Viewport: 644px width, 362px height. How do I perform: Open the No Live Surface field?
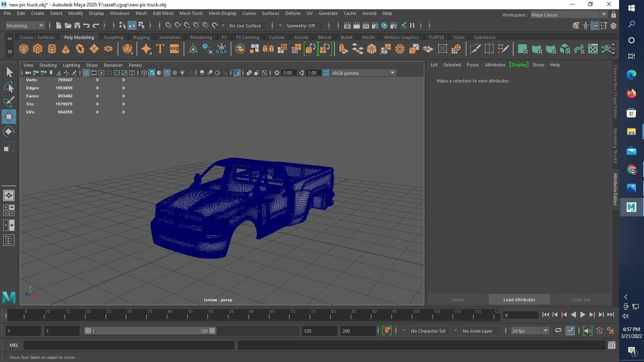(247, 25)
